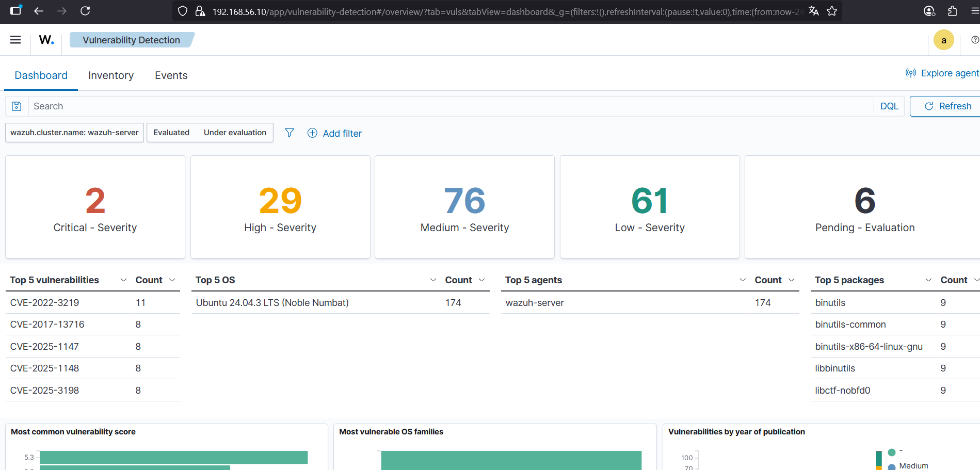980x470 pixels.
Task: Click the Explore agent link
Action: click(942, 73)
